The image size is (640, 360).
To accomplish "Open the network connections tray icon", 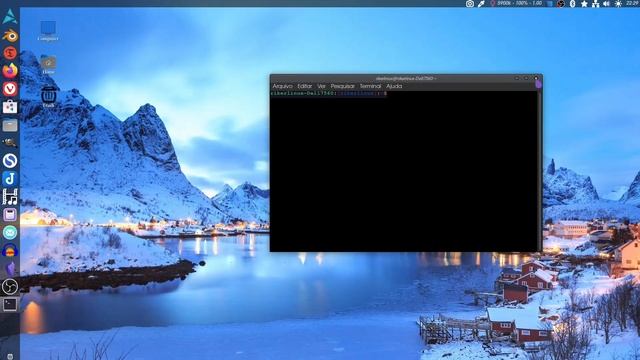I will point(596,4).
